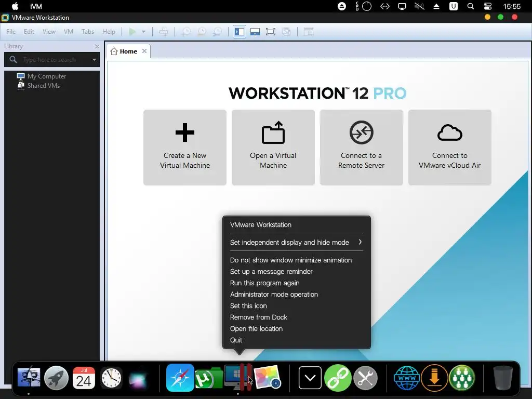Click the Unity mode toolbar icon
532x399 pixels.
click(286, 32)
